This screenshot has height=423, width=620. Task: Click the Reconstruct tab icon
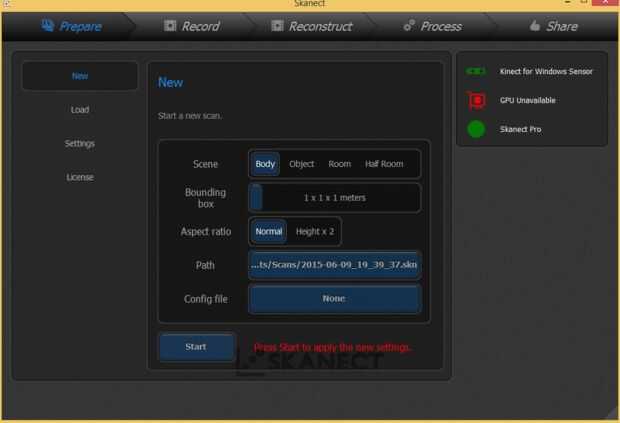[x=277, y=26]
